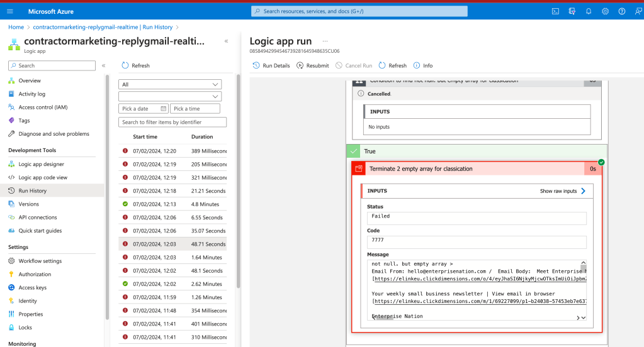The height and width of the screenshot is (347, 644).
Task: Select the succeeded 12:13 run of 4.8 minutes
Action: pyautogui.click(x=172, y=204)
